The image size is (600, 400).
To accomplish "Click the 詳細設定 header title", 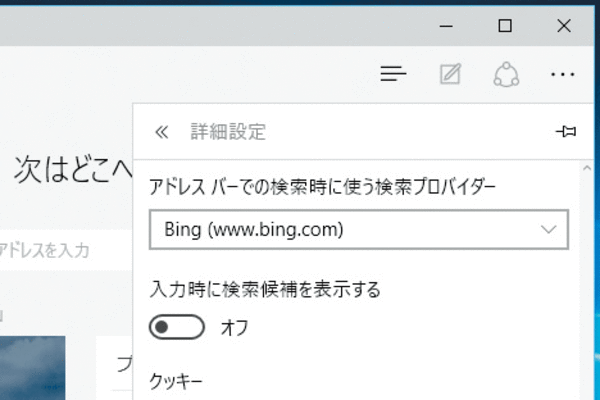I will coord(228,132).
